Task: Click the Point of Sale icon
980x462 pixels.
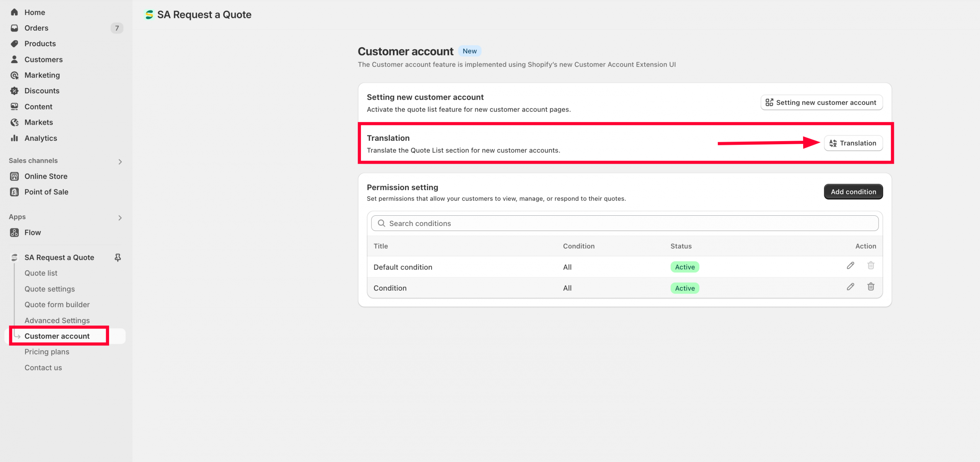Action: pyautogui.click(x=15, y=192)
